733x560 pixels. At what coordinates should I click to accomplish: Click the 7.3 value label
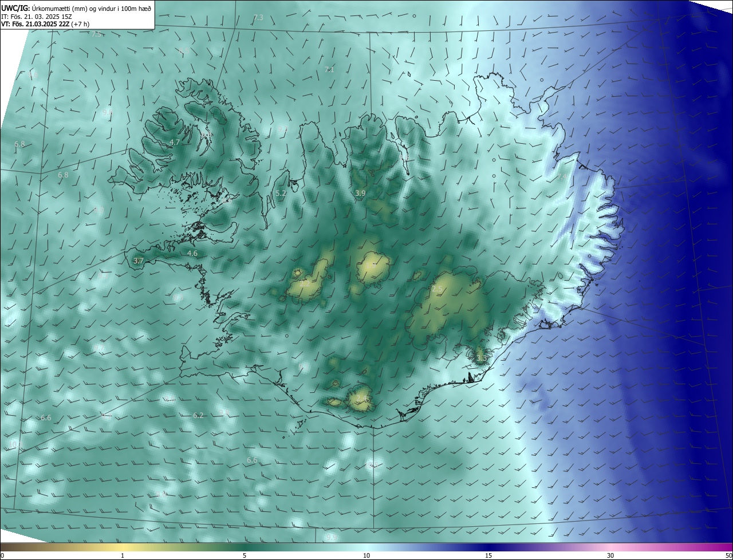(258, 18)
